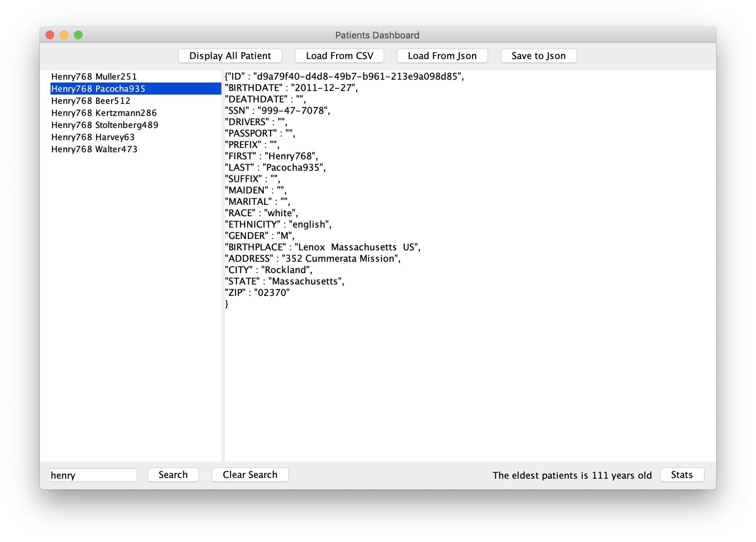Viewport: 756px width, 542px height.
Task: Click Display All Patient button
Action: click(x=230, y=56)
